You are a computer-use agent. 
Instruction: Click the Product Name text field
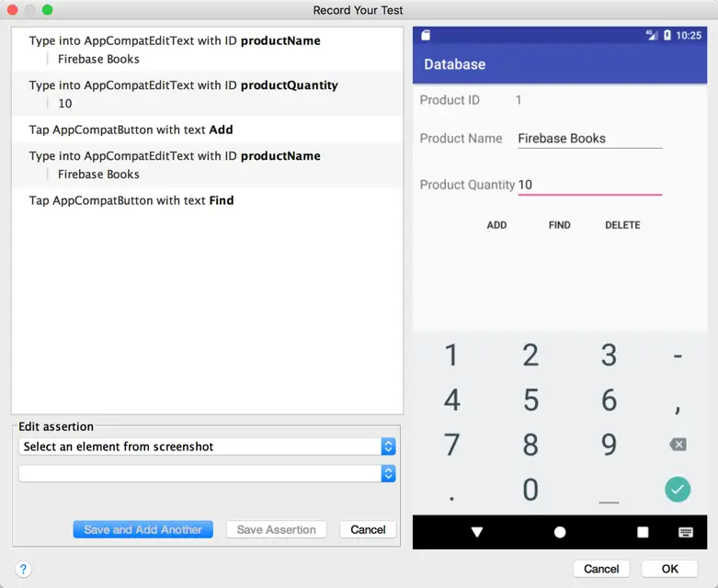(x=589, y=139)
